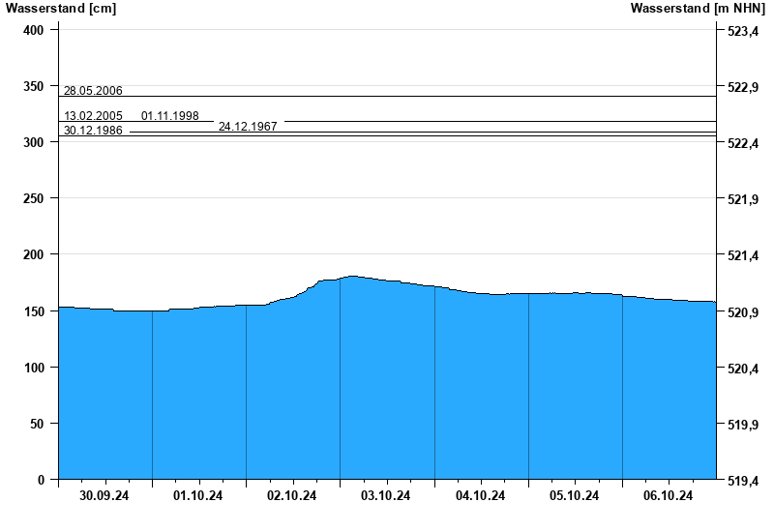Select the 03.10.24 date label
Image resolution: width=774 pixels, height=532 pixels.
coord(386,496)
